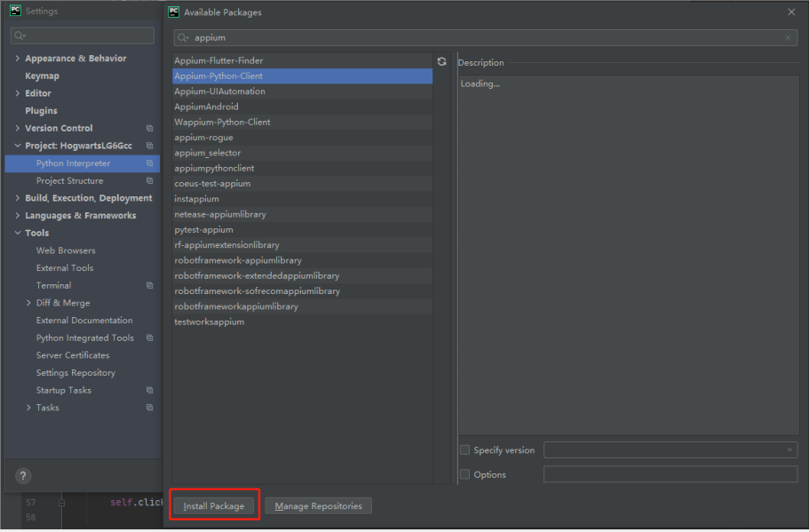Click project-level icon beside Python Integrated Tools

(x=149, y=337)
